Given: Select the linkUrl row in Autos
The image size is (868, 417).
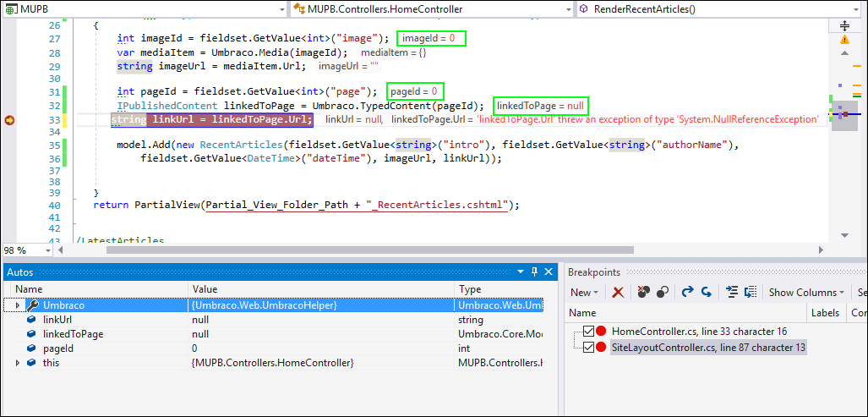Looking at the screenshot, I should pos(274,320).
